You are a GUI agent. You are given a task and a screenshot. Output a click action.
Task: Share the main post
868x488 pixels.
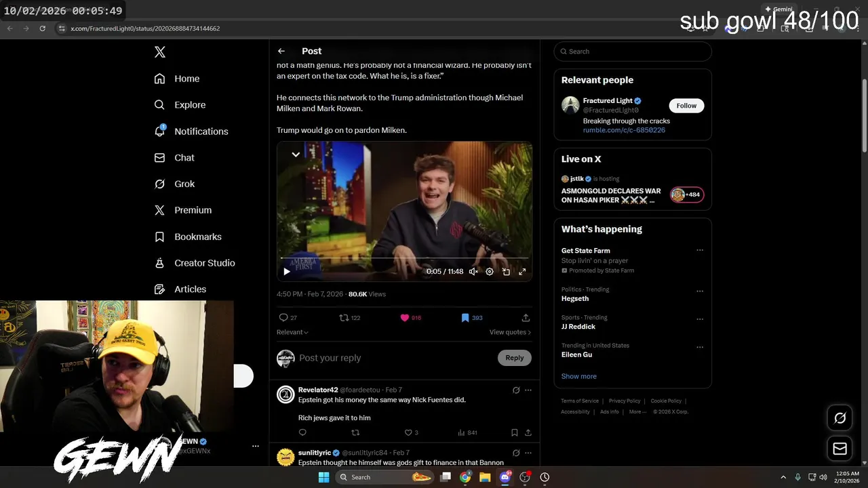click(526, 317)
